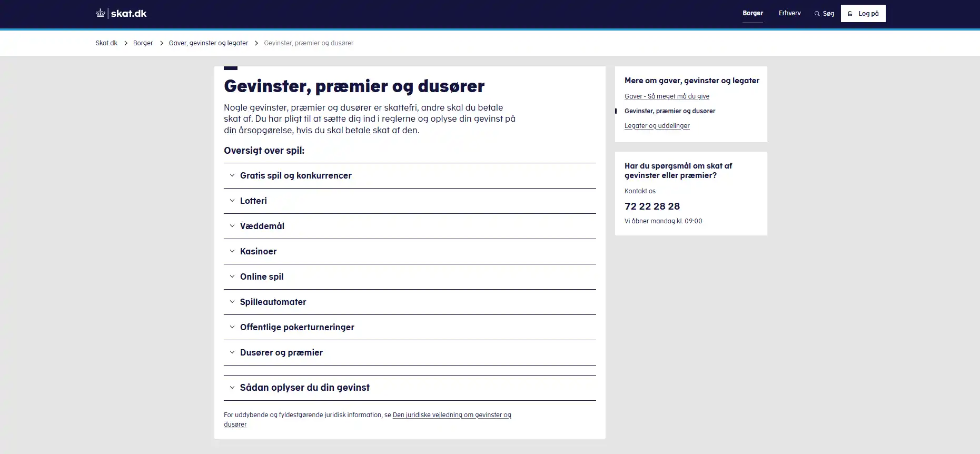
Task: Click the main page title heading
Action: 354,86
